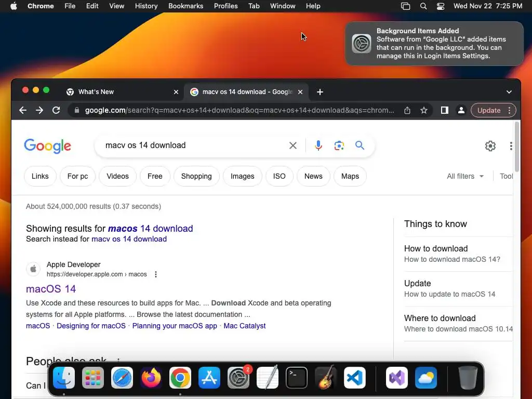
Task: Open more options for Apple Developer result
Action: pyautogui.click(x=156, y=274)
